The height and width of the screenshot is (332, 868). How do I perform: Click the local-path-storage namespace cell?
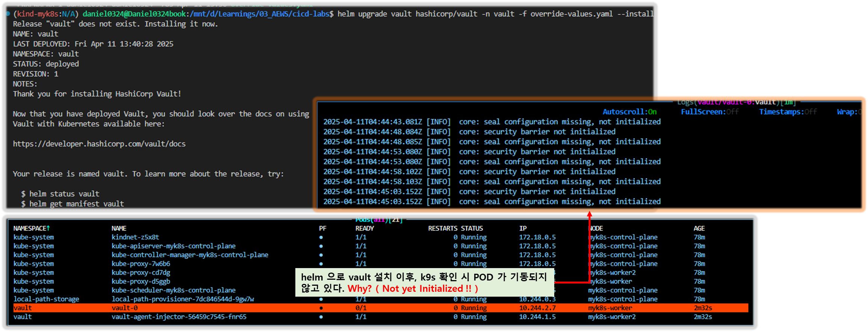point(46,299)
